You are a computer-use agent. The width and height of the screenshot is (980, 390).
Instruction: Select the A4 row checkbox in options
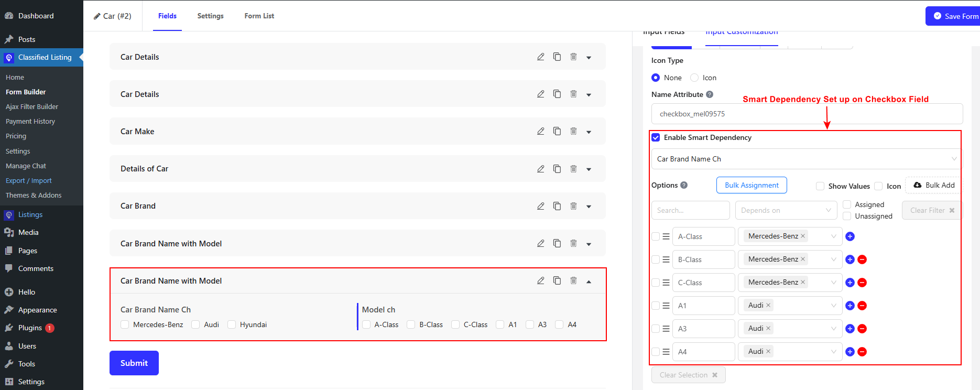point(656,352)
